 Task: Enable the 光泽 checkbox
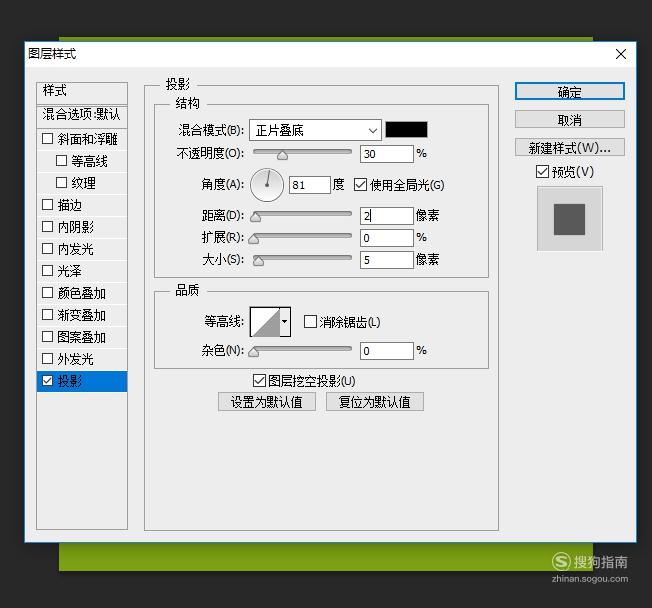(47, 270)
